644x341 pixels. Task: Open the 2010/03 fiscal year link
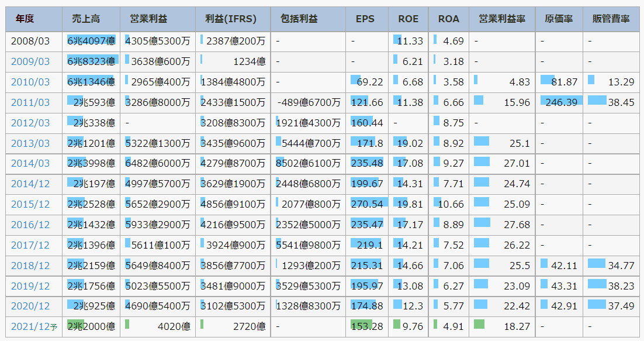(30, 82)
